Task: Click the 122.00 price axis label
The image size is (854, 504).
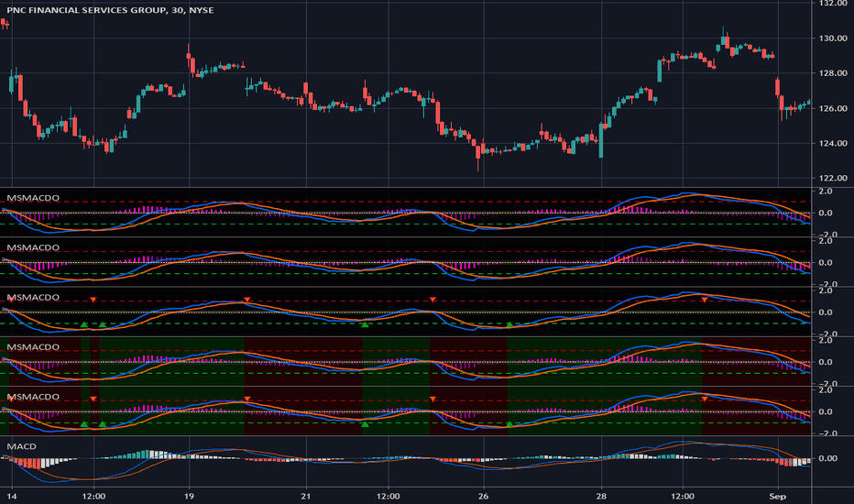Action: (x=833, y=178)
